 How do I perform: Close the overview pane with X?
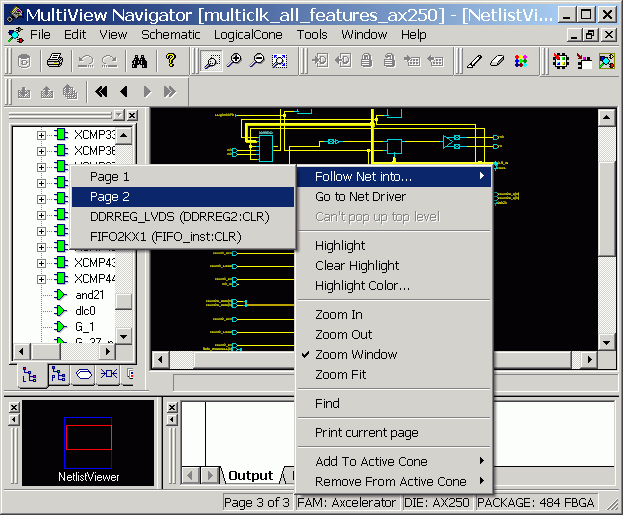14,407
